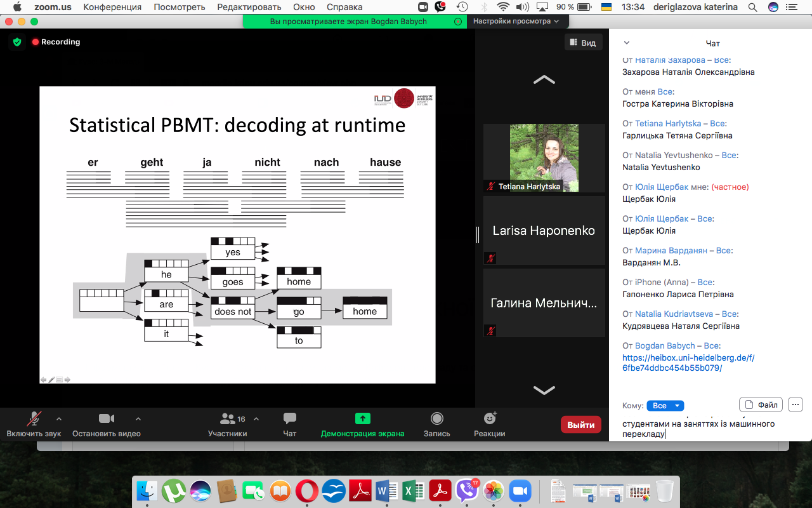
Task: Unmute microphone with Включить звук
Action: click(34, 424)
